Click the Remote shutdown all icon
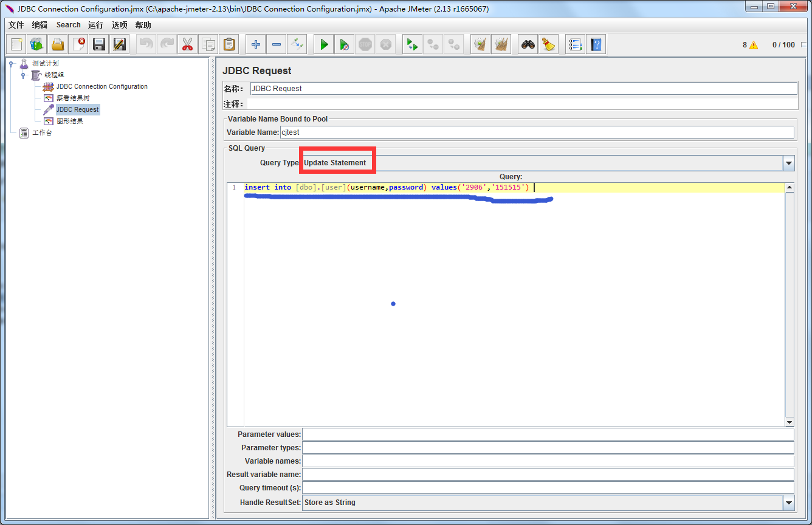812x525 pixels. pyautogui.click(x=454, y=44)
